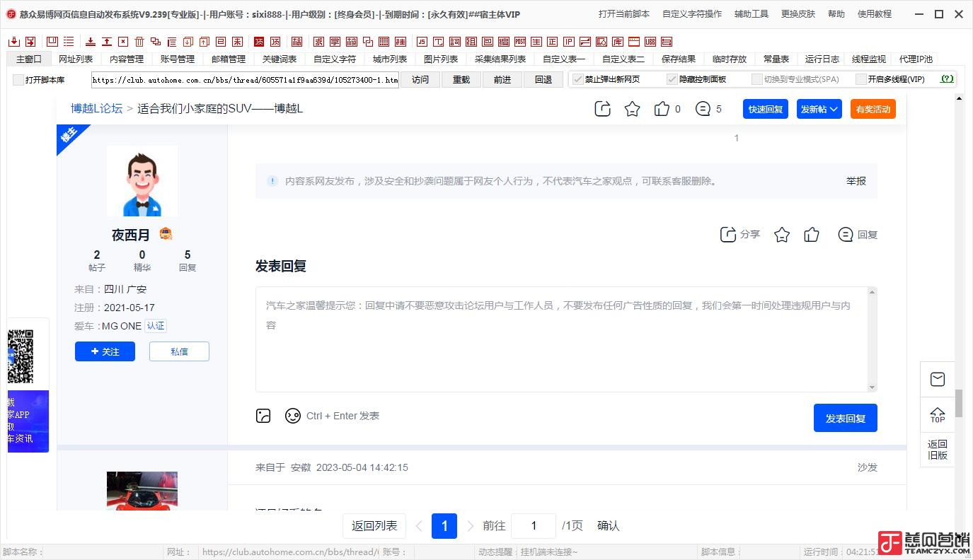The height and width of the screenshot is (560, 973).
Task: Like the thread via header thumbs-up
Action: [662, 109]
